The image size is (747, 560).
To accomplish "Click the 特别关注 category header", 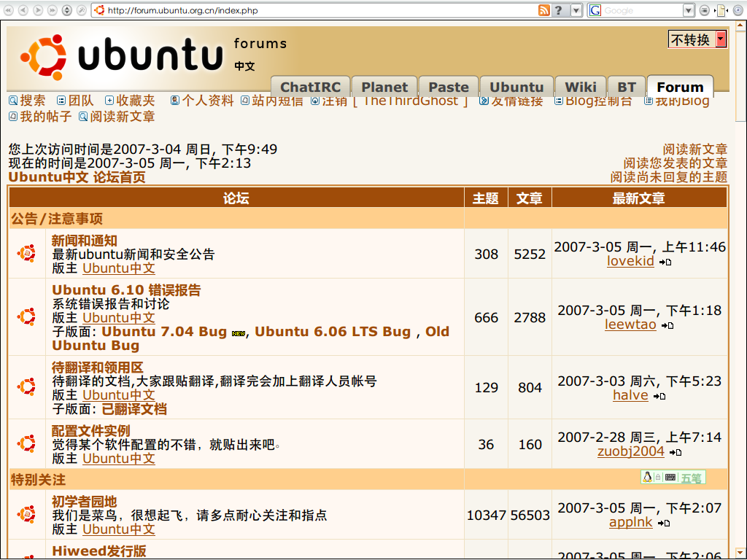I will (x=38, y=480).
